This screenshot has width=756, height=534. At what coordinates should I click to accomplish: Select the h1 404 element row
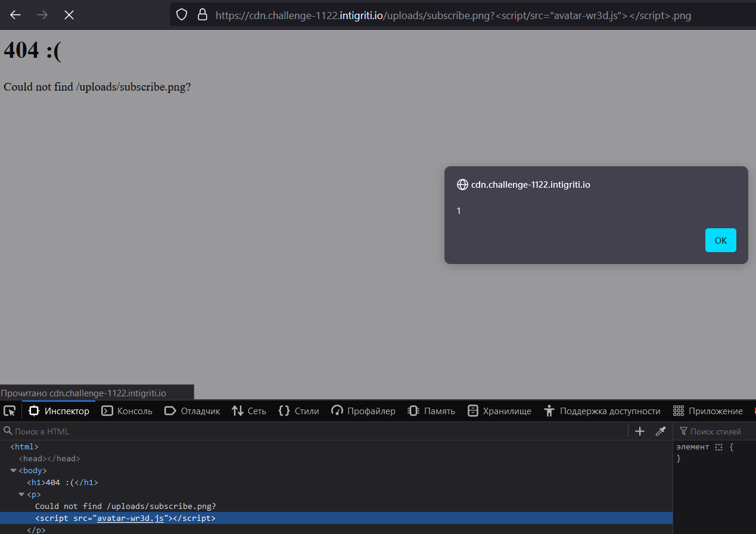tap(336, 482)
